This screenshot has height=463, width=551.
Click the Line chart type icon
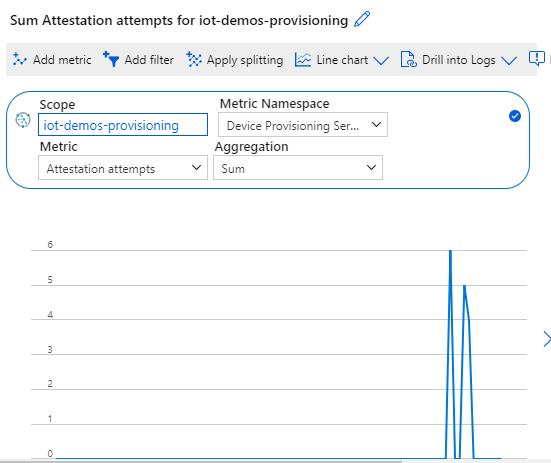tap(303, 59)
